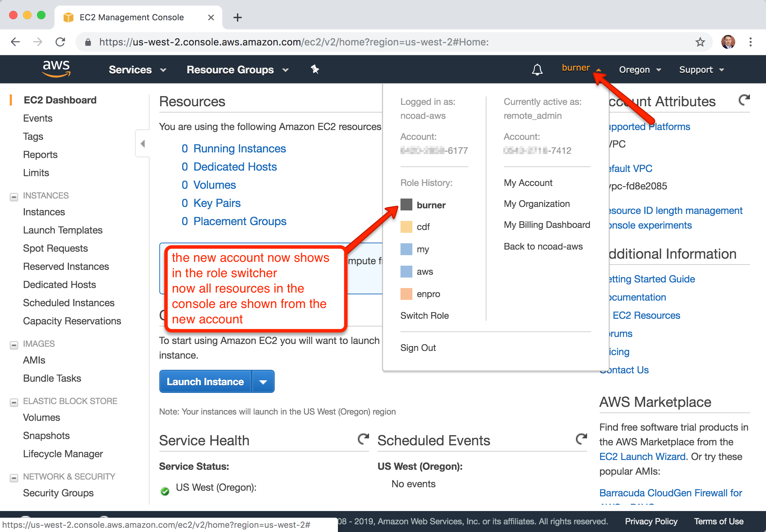
Task: Open the Running Instances link
Action: pos(239,149)
